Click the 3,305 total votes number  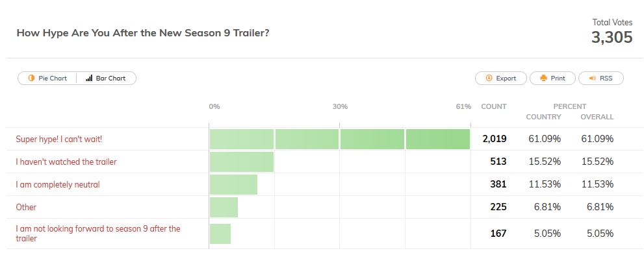612,38
